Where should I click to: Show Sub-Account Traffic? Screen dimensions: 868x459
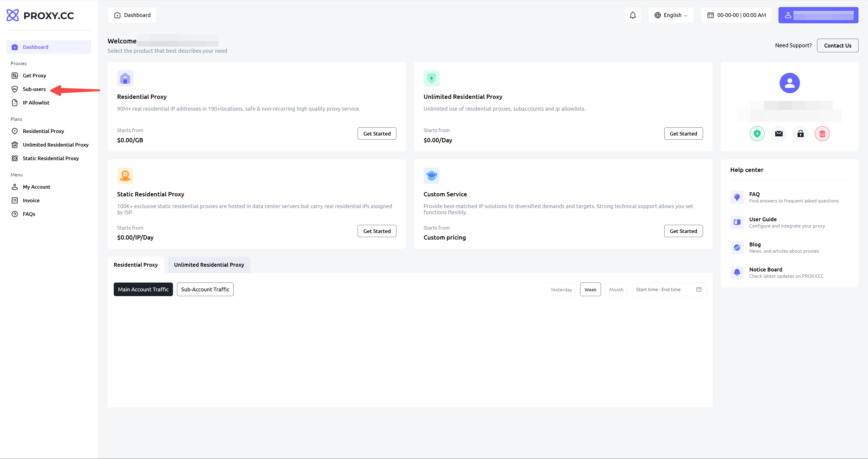tap(205, 289)
